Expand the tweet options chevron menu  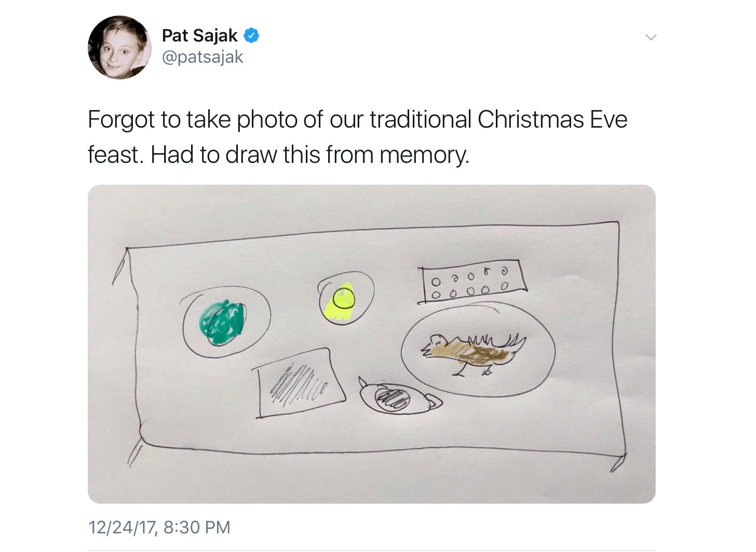(651, 37)
